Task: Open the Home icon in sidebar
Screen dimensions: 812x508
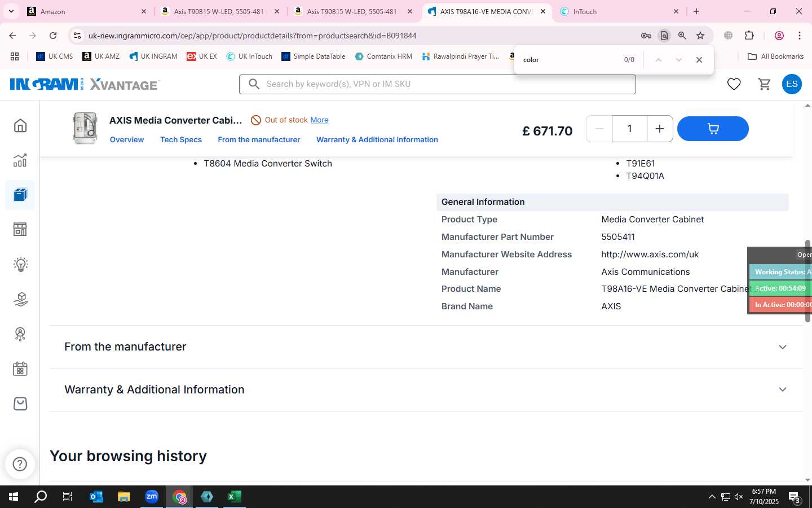Action: pos(20,125)
